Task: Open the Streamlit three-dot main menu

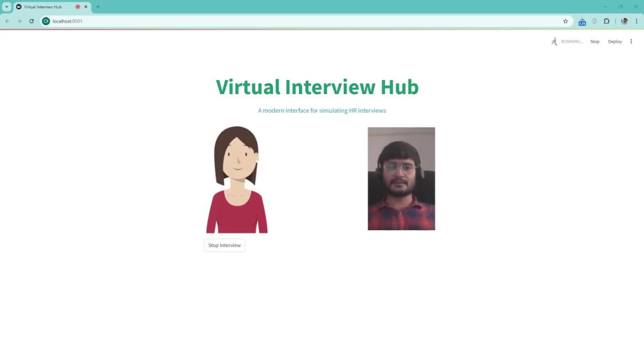Action: coord(631,41)
